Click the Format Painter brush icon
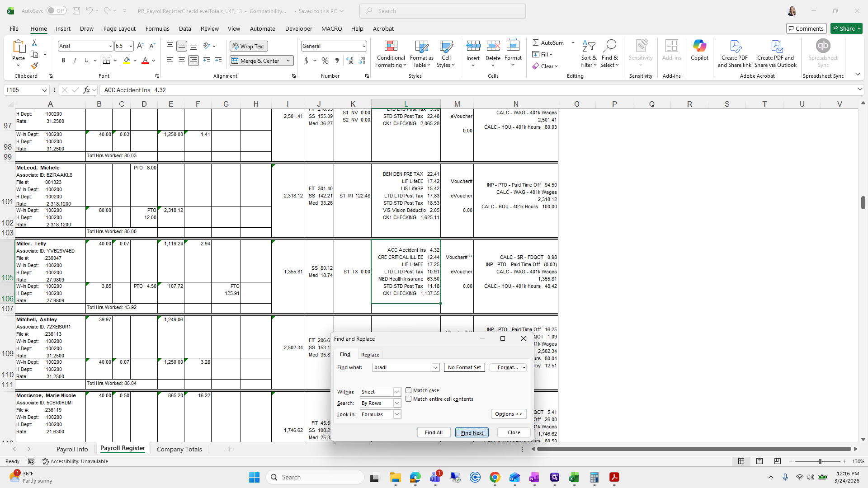The height and width of the screenshot is (488, 868). (34, 66)
